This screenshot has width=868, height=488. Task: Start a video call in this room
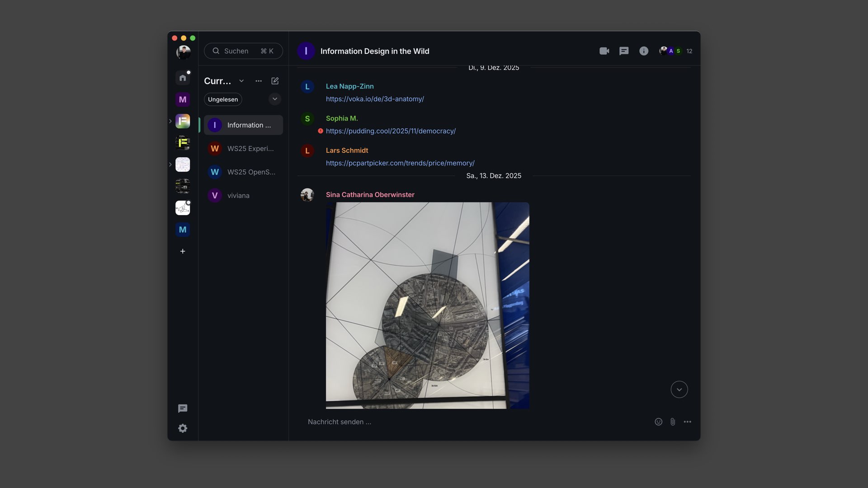604,51
